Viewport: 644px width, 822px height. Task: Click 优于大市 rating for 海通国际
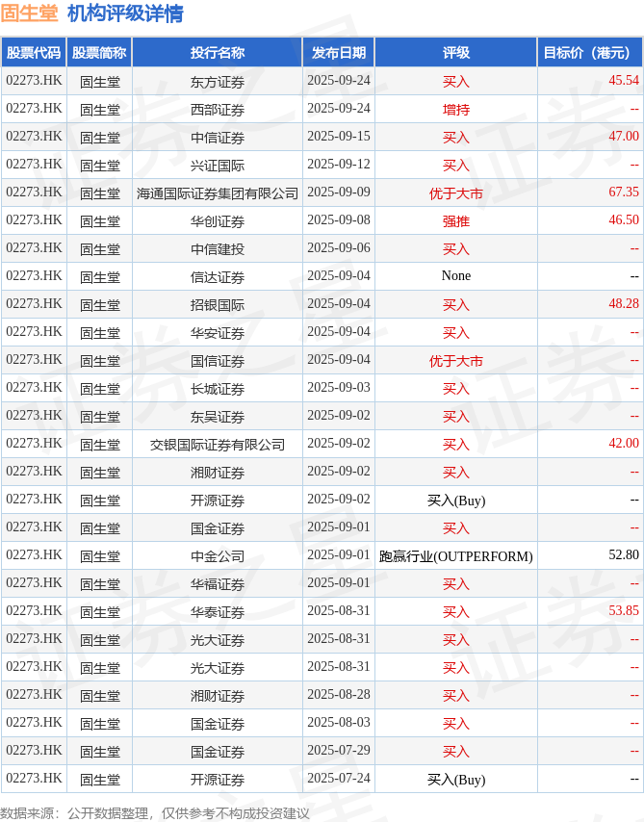tap(455, 193)
